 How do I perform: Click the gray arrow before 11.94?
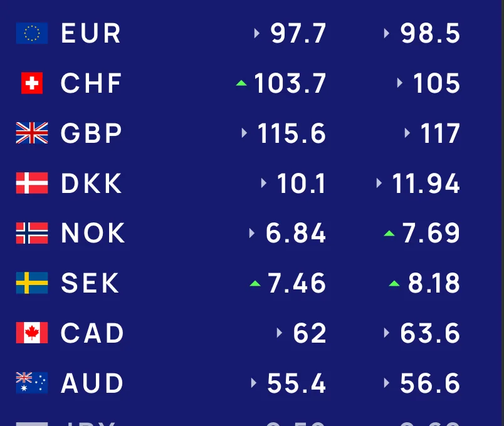(379, 183)
